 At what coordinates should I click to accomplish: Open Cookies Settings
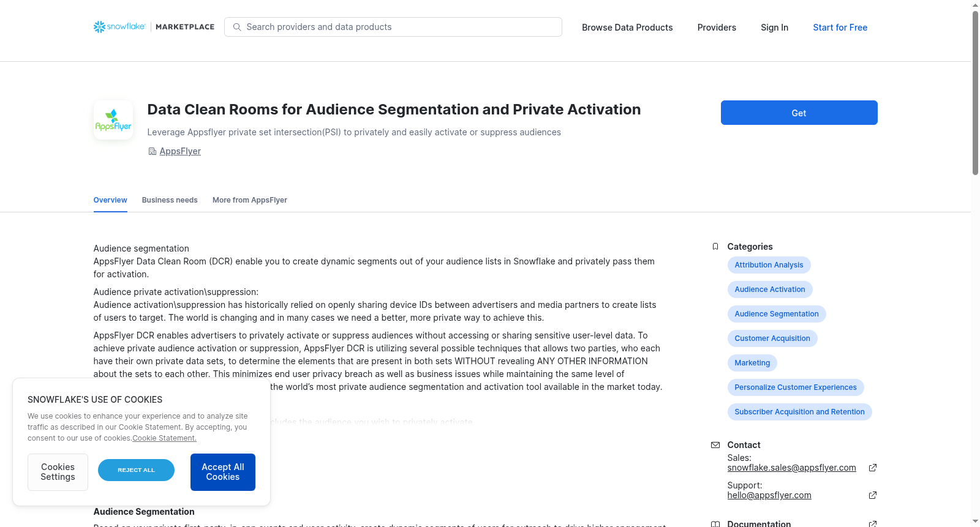(58, 472)
